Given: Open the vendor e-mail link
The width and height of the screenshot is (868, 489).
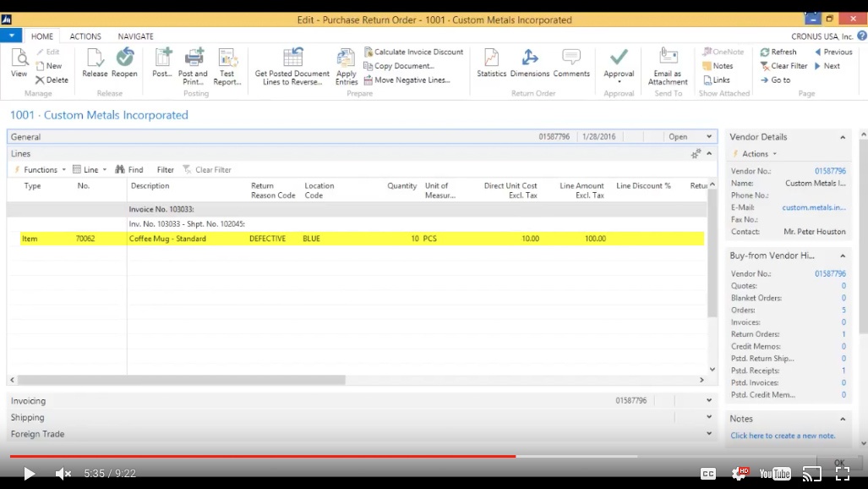Looking at the screenshot, I should point(814,207).
